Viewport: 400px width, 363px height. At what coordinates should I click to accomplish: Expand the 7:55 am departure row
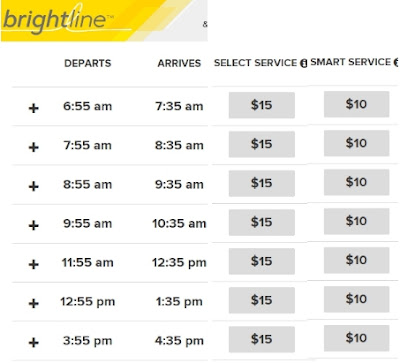tap(34, 147)
